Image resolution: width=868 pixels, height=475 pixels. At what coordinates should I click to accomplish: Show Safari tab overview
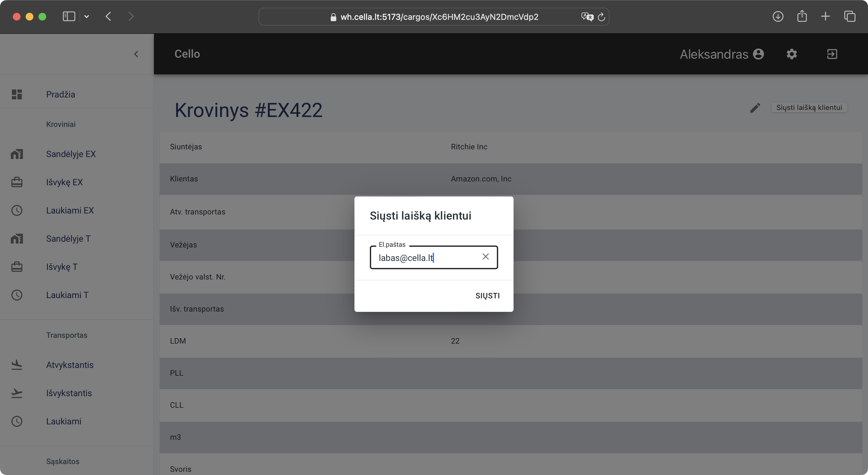[x=849, y=16]
